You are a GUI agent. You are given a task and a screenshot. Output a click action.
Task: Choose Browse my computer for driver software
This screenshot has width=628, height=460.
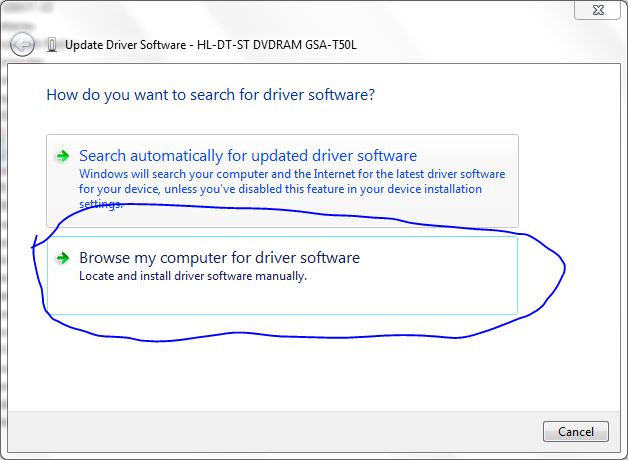click(x=282, y=275)
